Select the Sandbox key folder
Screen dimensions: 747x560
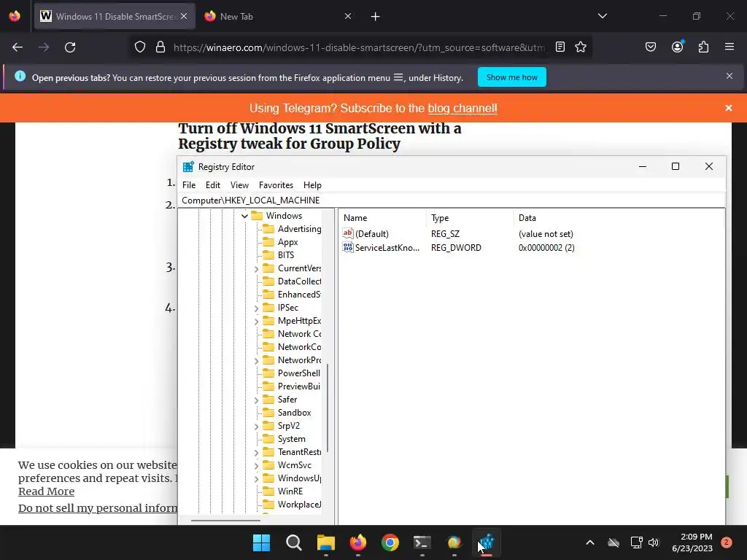pyautogui.click(x=287, y=413)
